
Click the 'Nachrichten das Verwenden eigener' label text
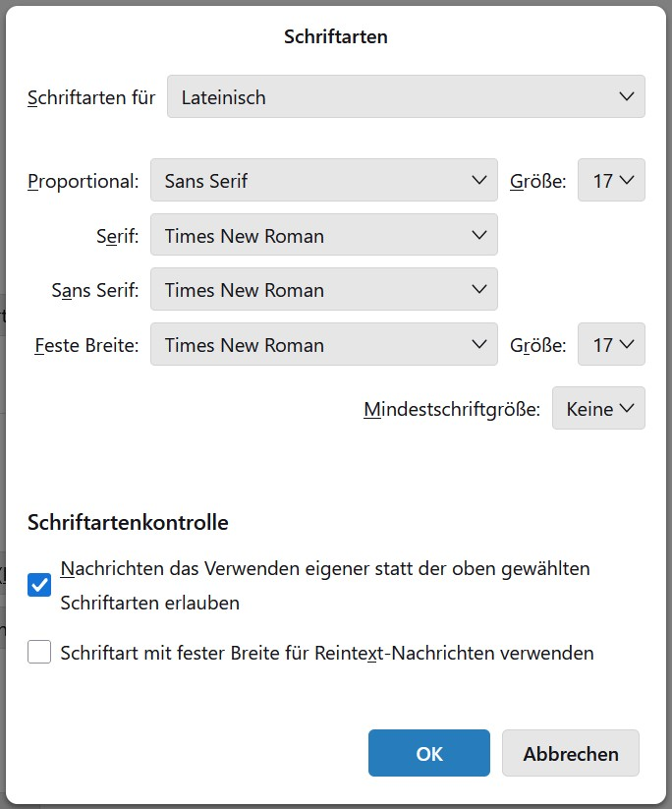(x=324, y=569)
